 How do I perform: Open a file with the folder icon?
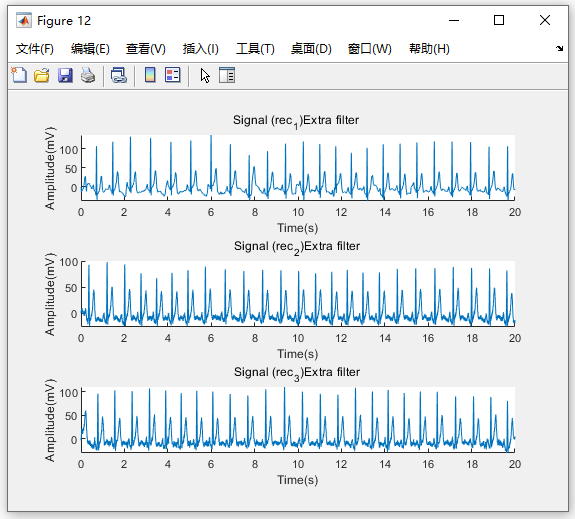click(42, 75)
